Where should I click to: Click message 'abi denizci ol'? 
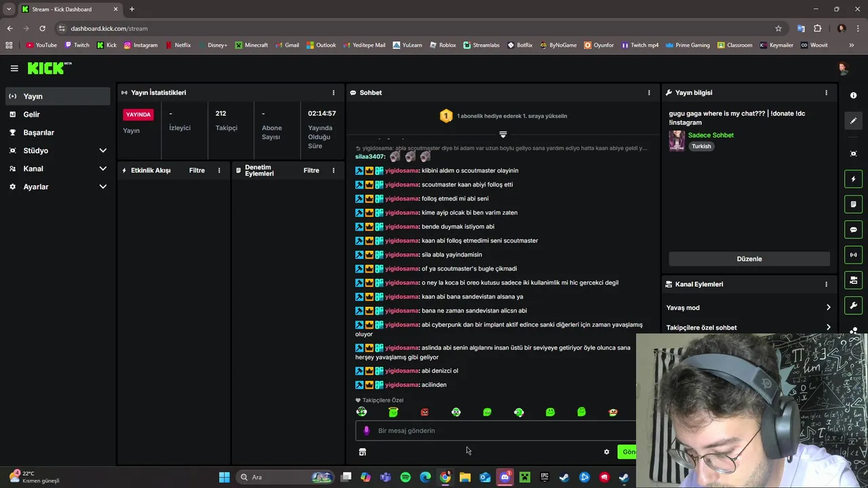pos(439,371)
